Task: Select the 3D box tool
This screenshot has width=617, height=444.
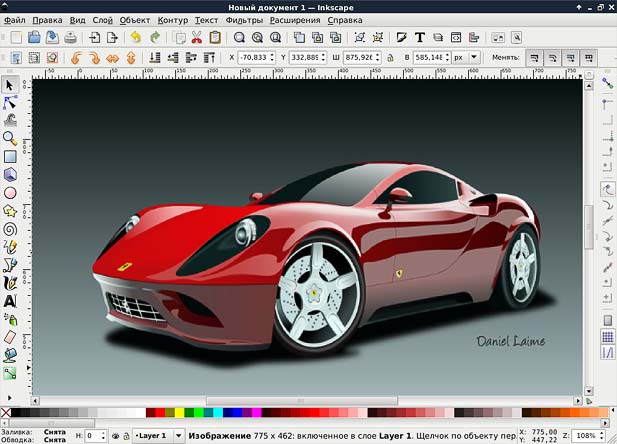Action: click(x=10, y=174)
